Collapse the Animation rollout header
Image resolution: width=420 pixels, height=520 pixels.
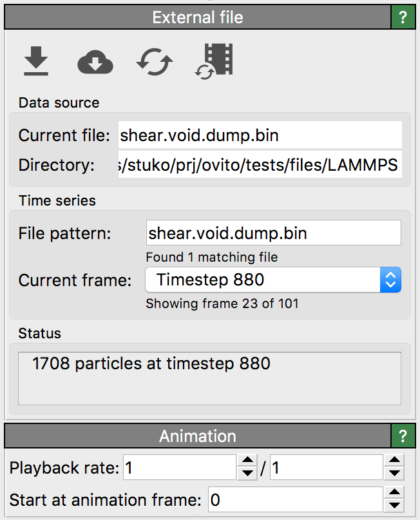[197, 437]
